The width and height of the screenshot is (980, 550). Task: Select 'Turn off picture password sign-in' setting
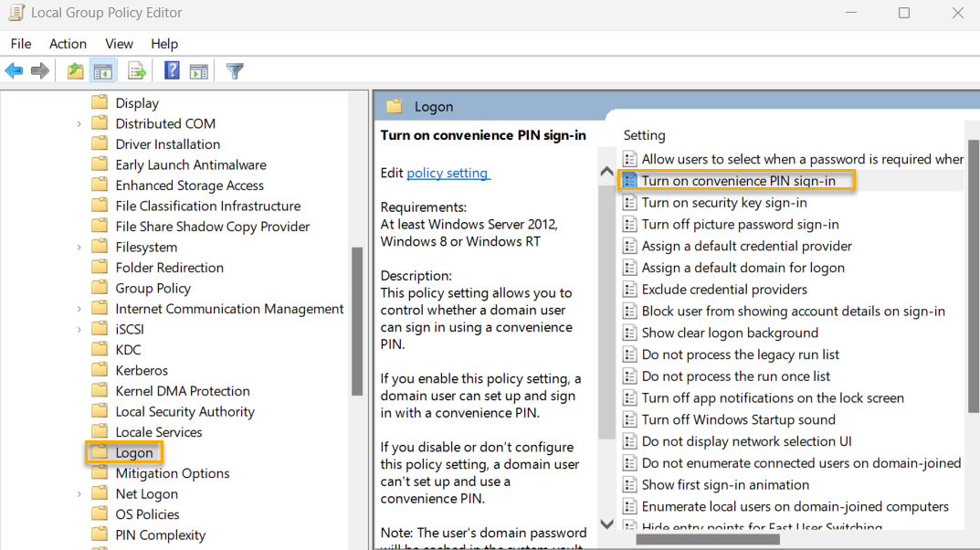740,224
